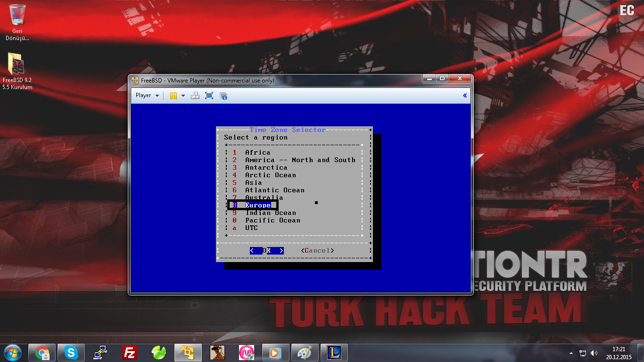Launch Paint from the taskbar
Viewport: 644px width, 362px height.
(305, 353)
